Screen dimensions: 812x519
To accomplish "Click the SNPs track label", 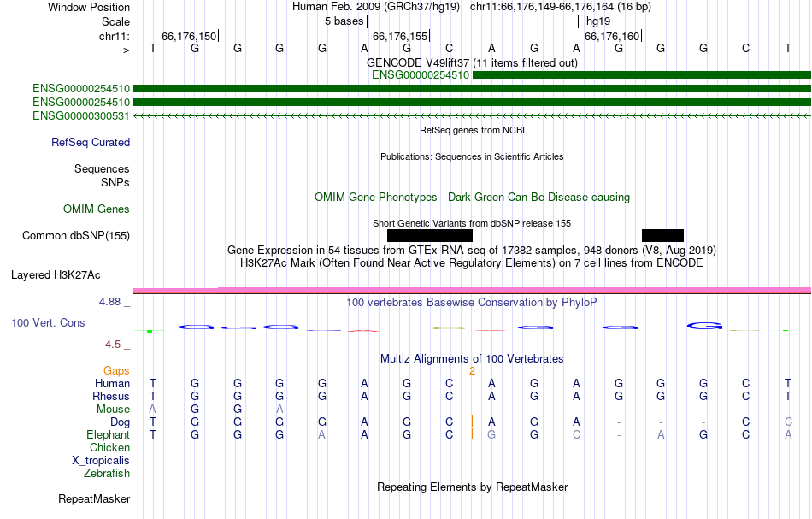I will pyautogui.click(x=115, y=182).
